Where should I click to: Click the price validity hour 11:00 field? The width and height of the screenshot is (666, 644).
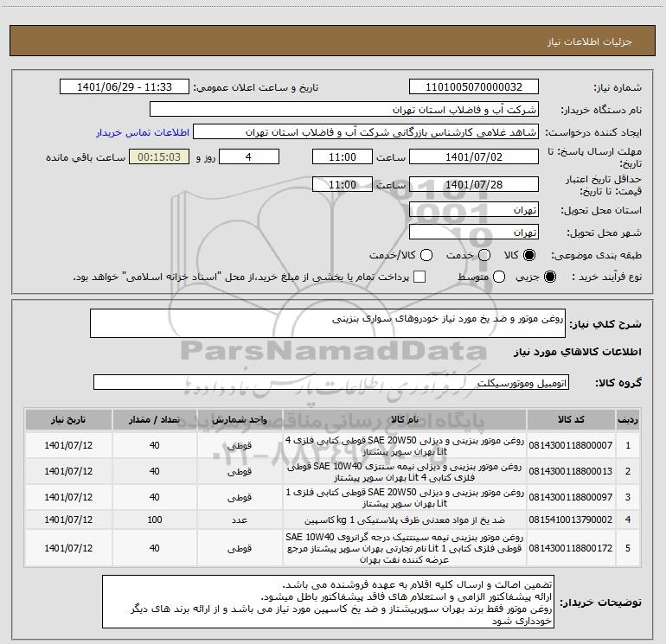(343, 185)
